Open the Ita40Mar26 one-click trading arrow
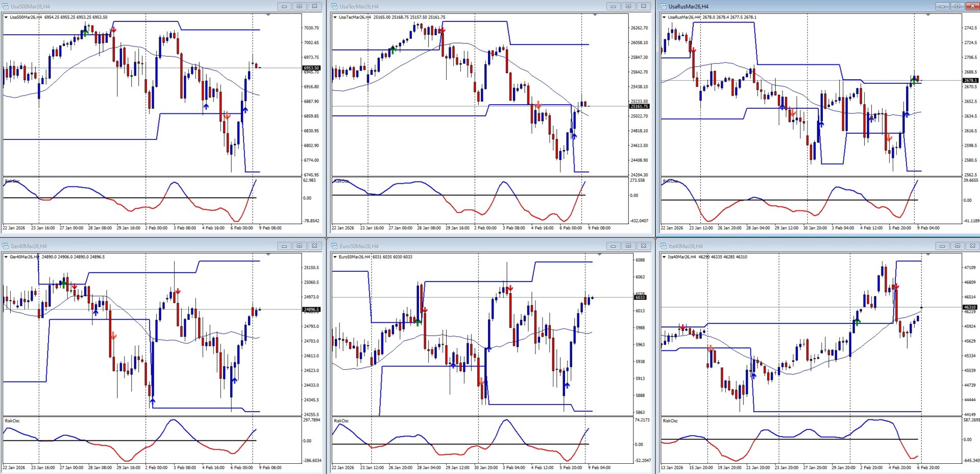This screenshot has height=474, width=980. pyautogui.click(x=664, y=257)
